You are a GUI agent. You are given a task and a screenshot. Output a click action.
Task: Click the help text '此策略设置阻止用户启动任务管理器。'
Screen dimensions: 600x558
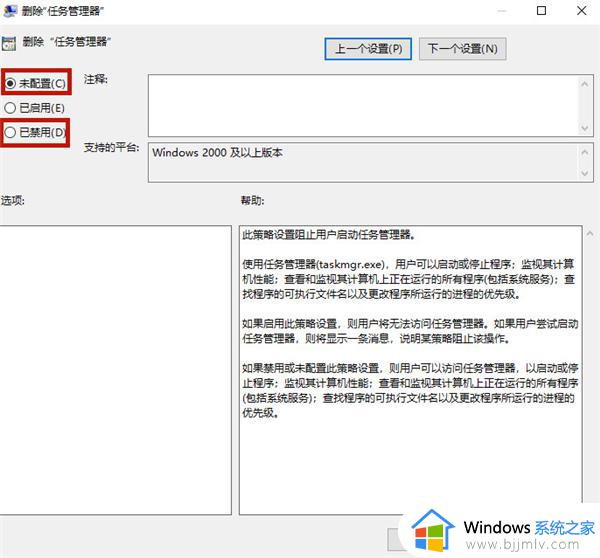[329, 235]
